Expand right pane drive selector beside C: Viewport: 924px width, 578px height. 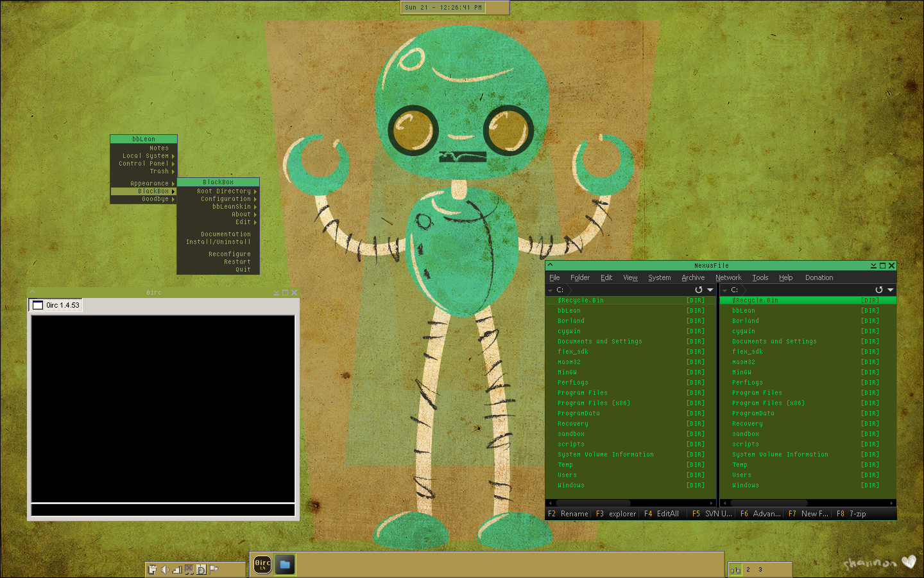pos(725,290)
